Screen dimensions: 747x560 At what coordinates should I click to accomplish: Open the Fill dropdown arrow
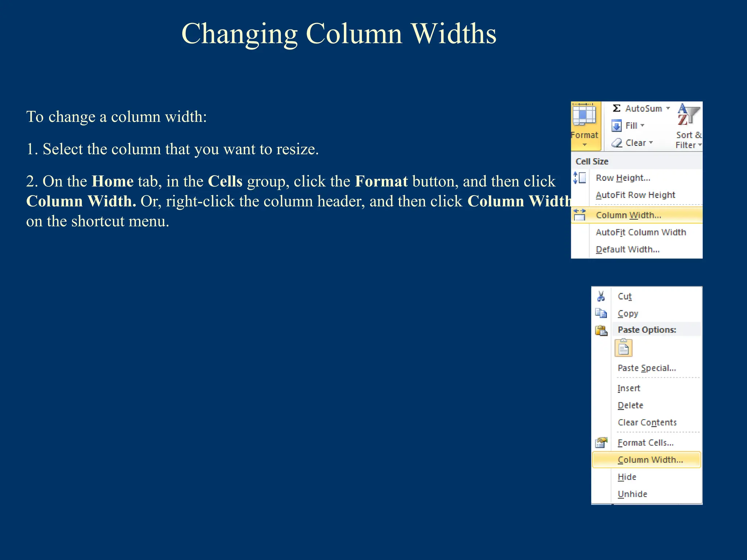[642, 125]
